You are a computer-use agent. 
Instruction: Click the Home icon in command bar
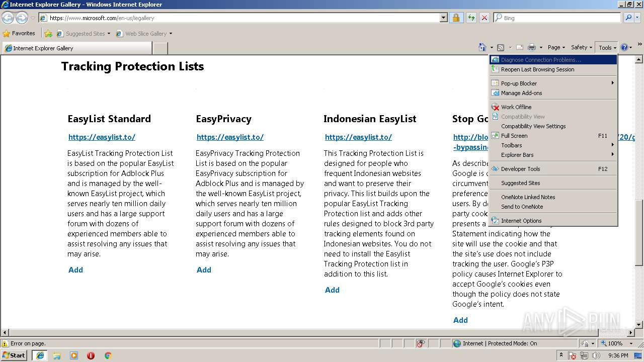pyautogui.click(x=482, y=47)
